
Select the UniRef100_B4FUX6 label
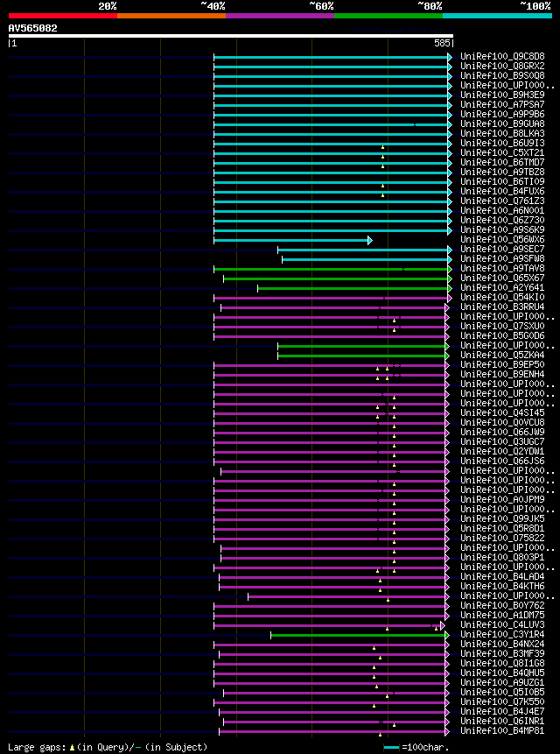click(502, 191)
